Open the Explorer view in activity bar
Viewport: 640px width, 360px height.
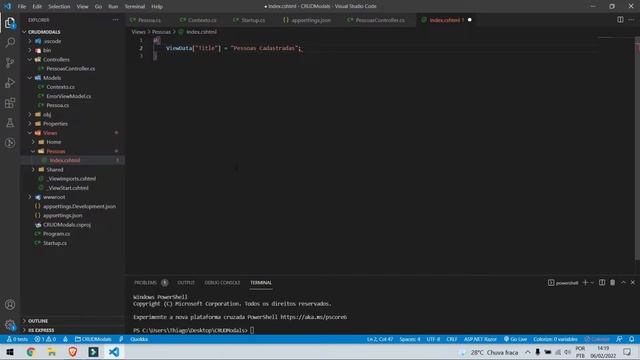[x=10, y=22]
